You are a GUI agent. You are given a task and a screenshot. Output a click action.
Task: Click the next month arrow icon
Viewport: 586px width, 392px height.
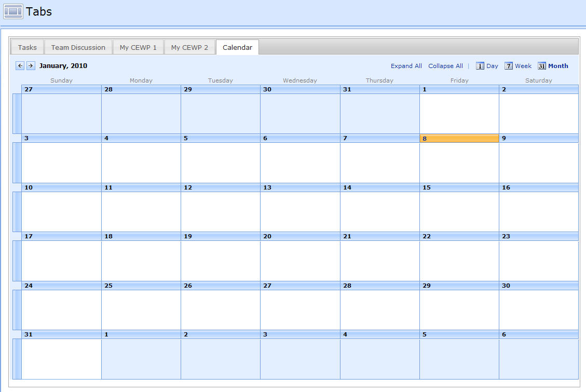pos(31,65)
